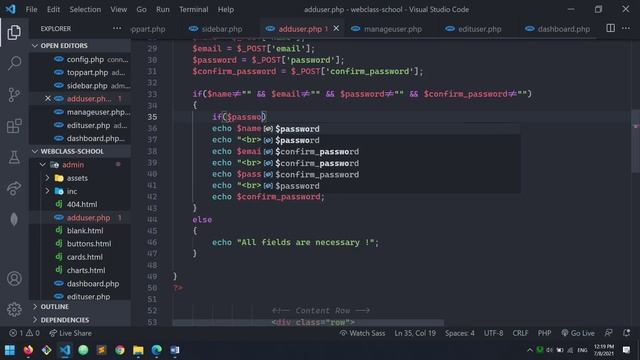Click Go Live in status bar
The width and height of the screenshot is (640, 360).
[578, 333]
